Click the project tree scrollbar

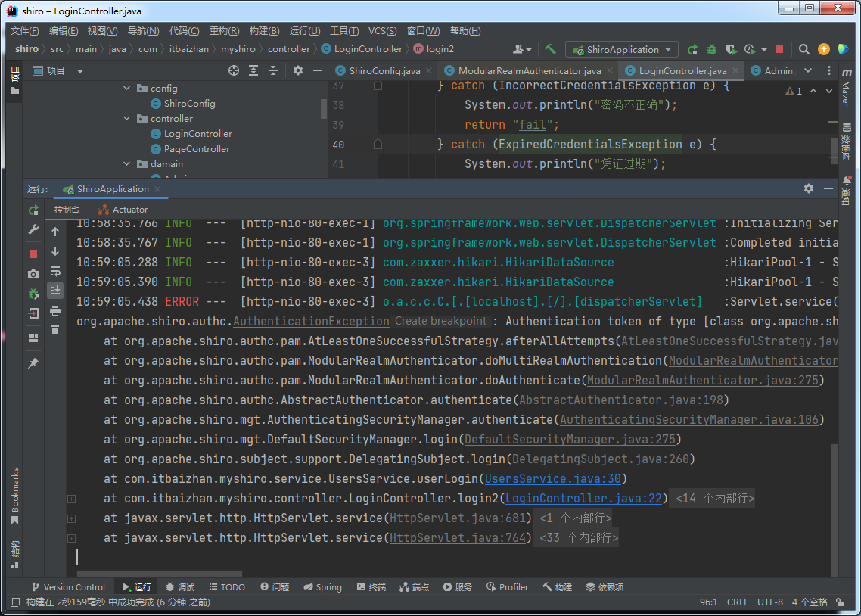point(323,109)
